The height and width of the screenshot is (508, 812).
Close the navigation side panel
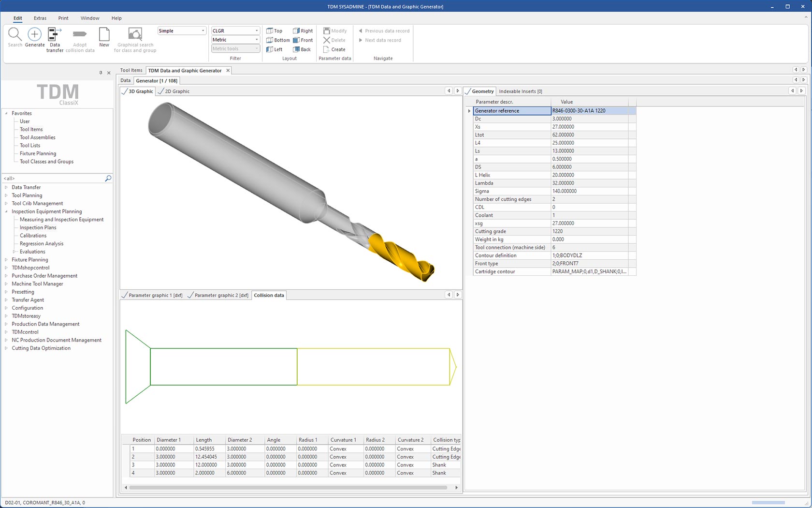pos(109,73)
